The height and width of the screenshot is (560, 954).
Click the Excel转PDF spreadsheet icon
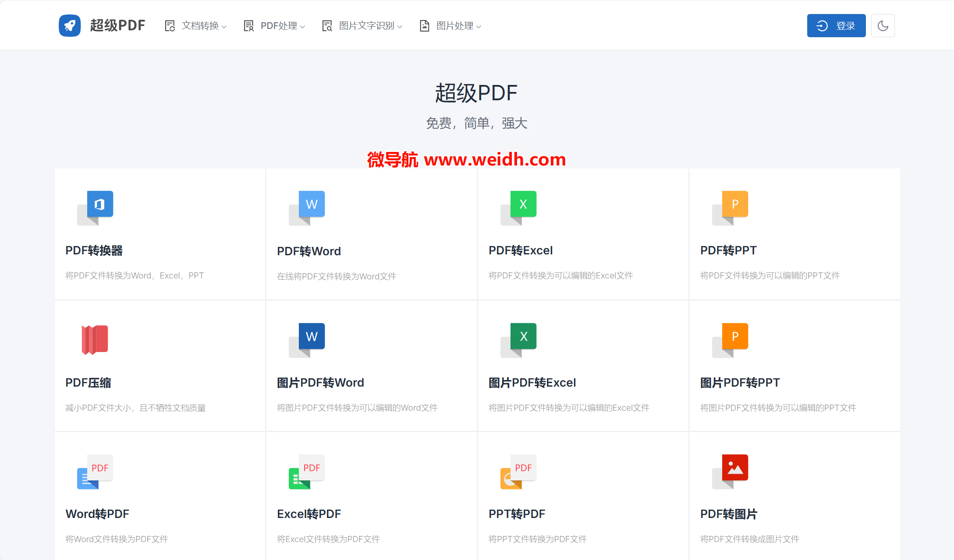(307, 472)
